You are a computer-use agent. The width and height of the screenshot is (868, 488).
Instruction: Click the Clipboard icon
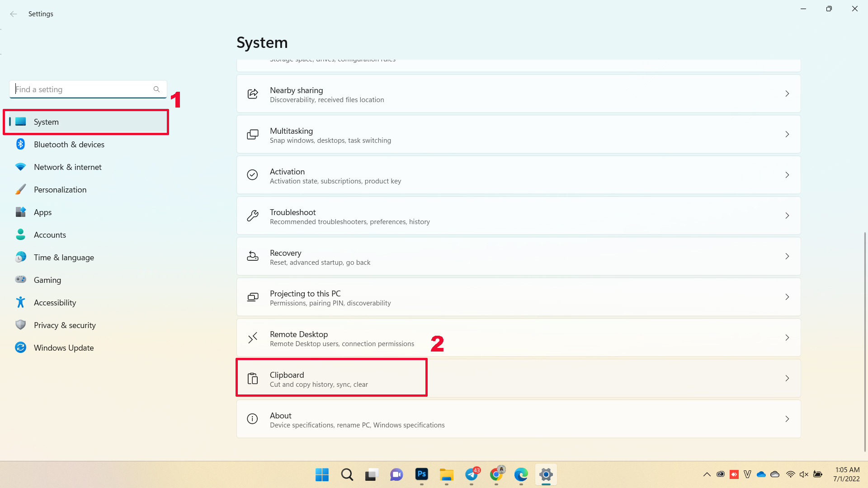pyautogui.click(x=253, y=378)
